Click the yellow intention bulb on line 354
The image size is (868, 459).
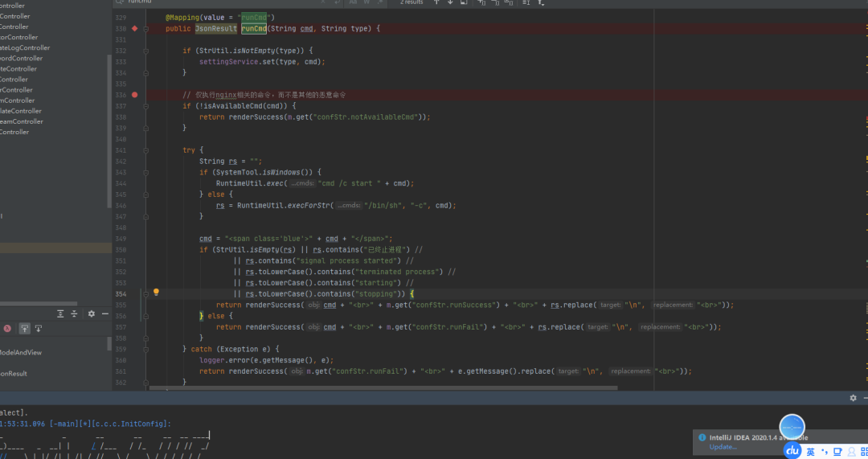(x=156, y=292)
